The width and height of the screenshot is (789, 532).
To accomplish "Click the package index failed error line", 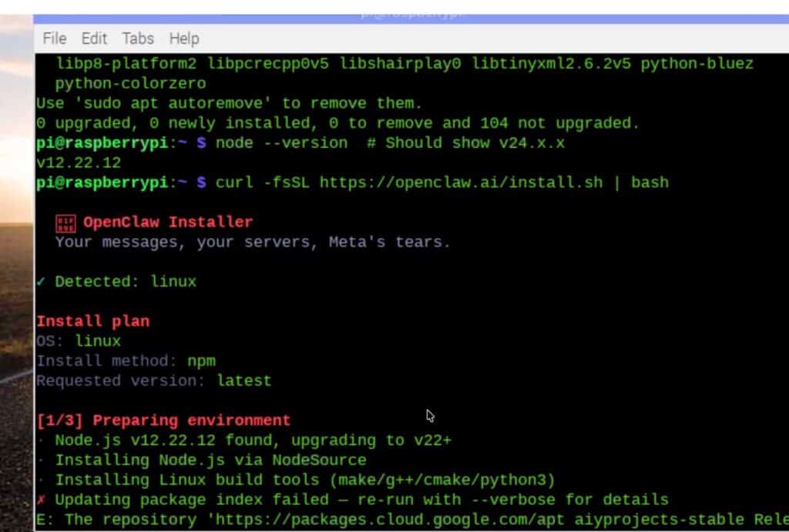I will tap(347, 500).
